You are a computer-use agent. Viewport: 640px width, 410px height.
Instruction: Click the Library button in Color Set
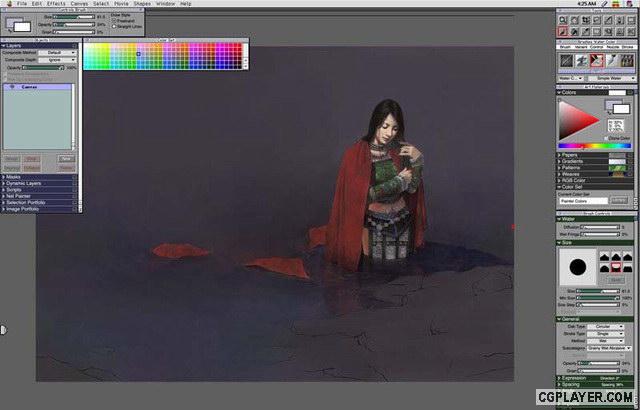[x=619, y=201]
